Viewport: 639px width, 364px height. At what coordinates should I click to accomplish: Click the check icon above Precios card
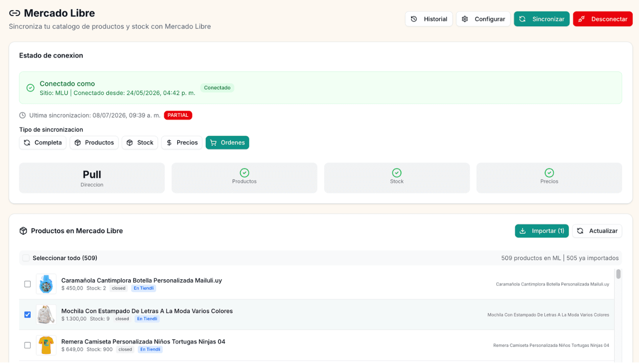pyautogui.click(x=549, y=172)
